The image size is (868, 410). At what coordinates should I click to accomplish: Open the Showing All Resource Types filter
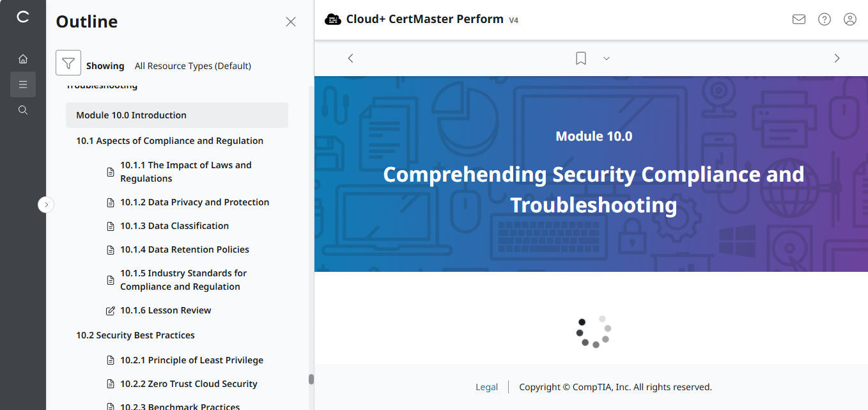(x=169, y=65)
